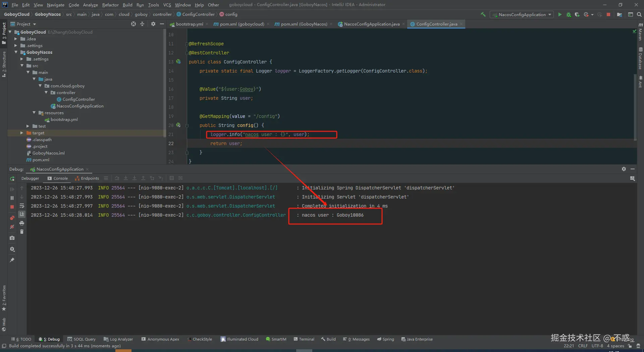
Task: Click the green Run button in toolbar
Action: 559,14
